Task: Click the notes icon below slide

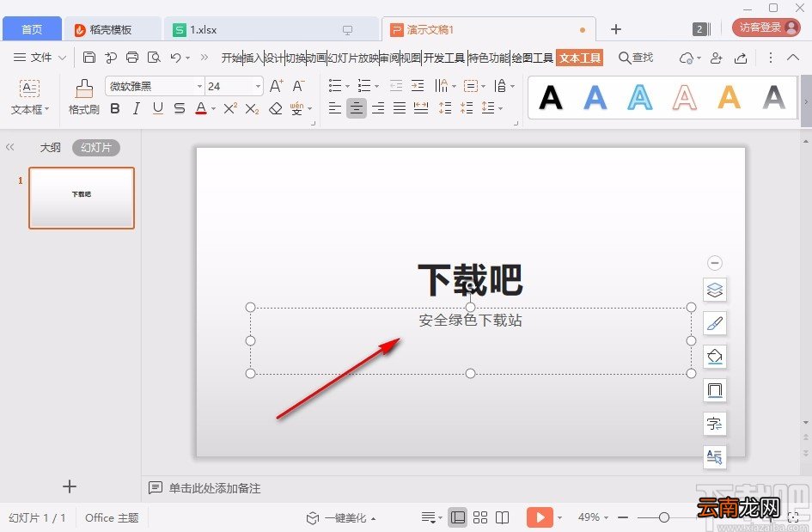Action: (156, 487)
